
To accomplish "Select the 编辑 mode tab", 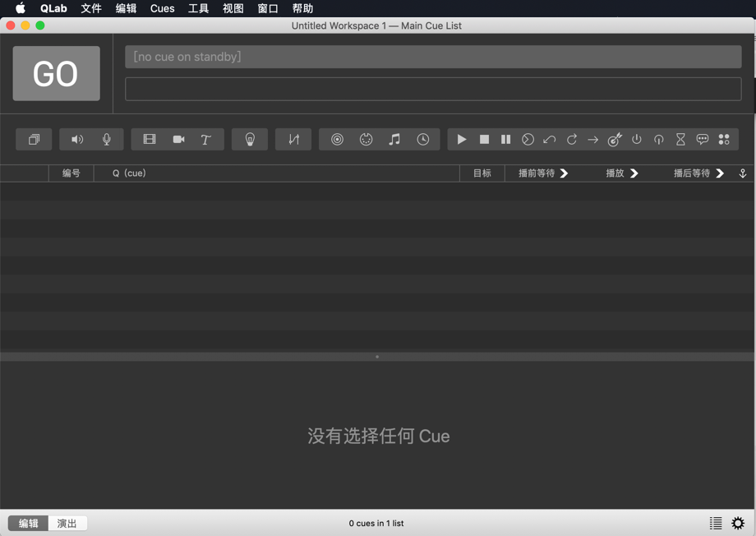I will click(28, 523).
